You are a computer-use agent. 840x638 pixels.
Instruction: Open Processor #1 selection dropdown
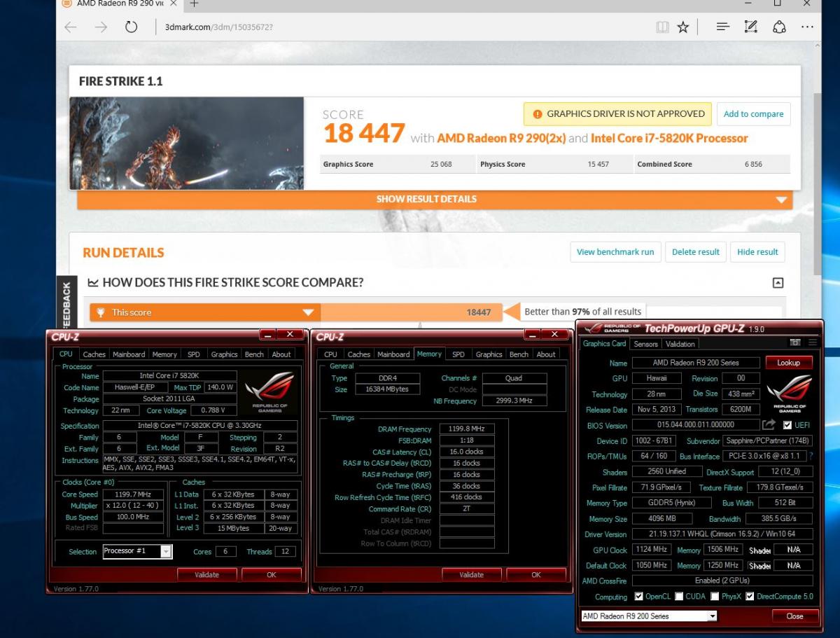[166, 551]
